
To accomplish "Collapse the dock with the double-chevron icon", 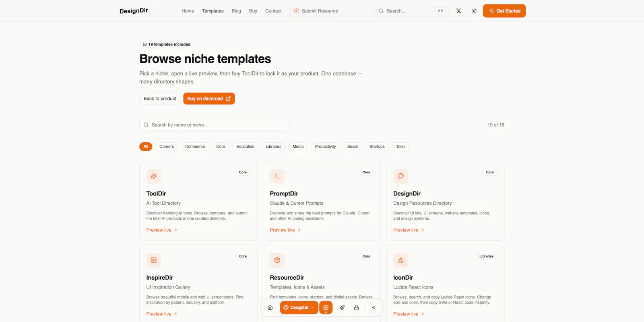I will pyautogui.click(x=374, y=307).
